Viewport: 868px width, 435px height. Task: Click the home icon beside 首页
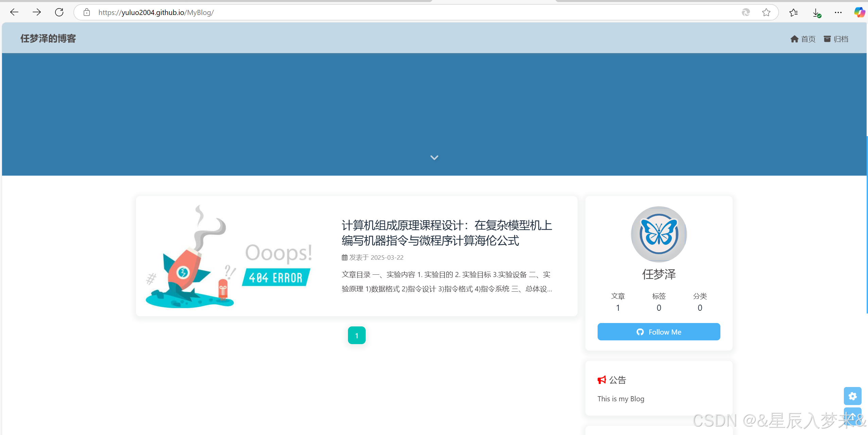point(795,39)
